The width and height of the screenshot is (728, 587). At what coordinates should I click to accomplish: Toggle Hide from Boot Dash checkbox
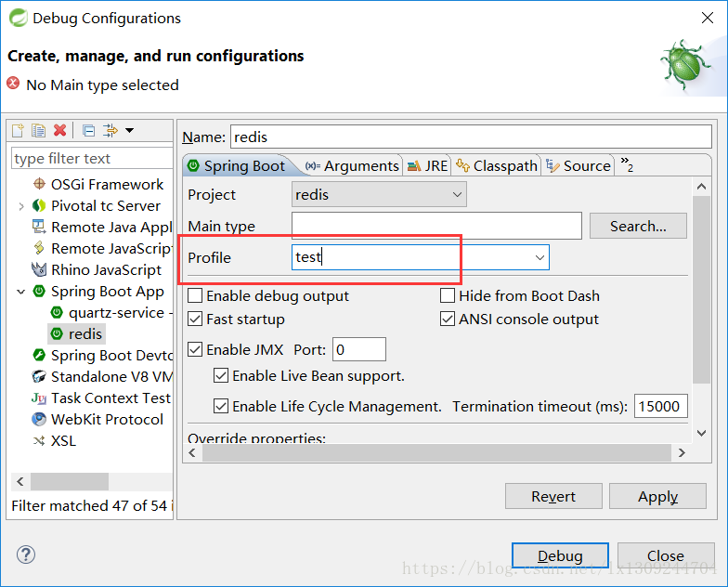(448, 295)
